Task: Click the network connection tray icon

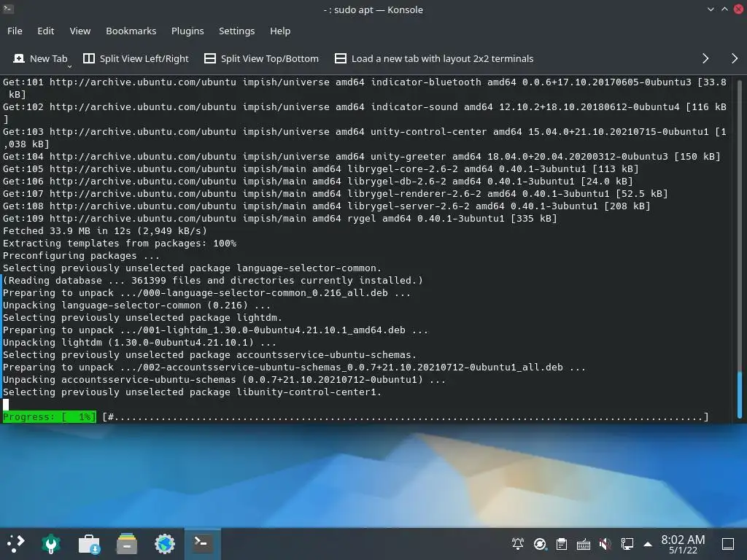Action: tap(627, 544)
